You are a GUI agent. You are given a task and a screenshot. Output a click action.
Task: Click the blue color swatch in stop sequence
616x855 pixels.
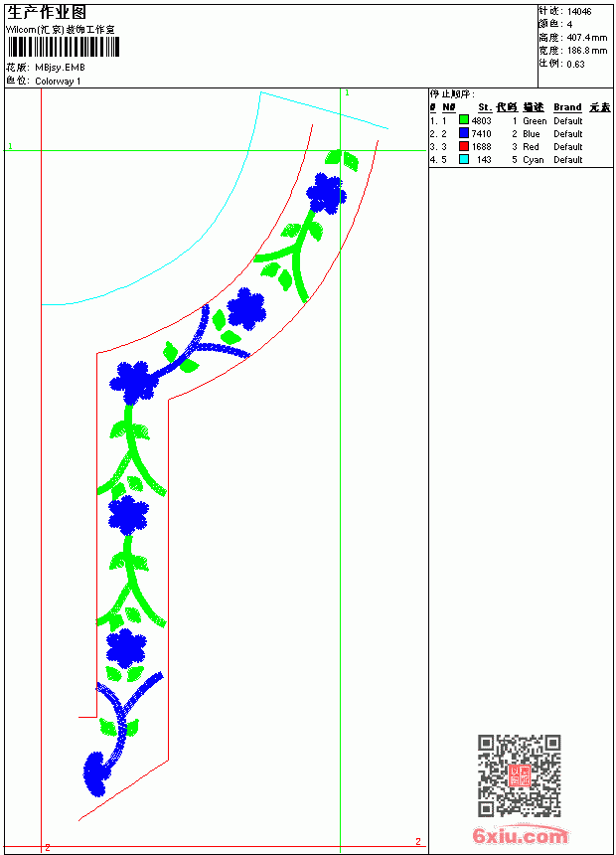464,133
